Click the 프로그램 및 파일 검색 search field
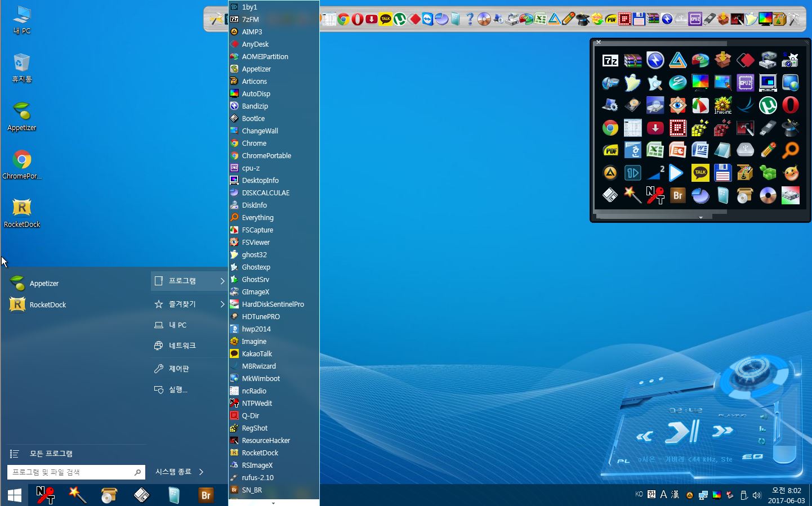 click(77, 472)
